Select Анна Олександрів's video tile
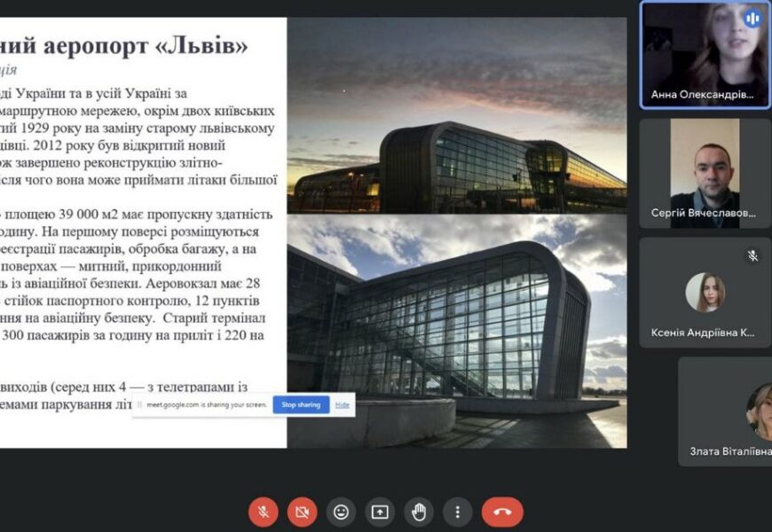This screenshot has height=532, width=772. [705, 54]
